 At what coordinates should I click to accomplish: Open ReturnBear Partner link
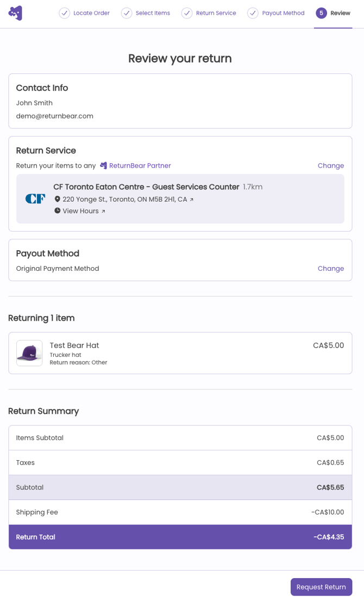(x=140, y=166)
